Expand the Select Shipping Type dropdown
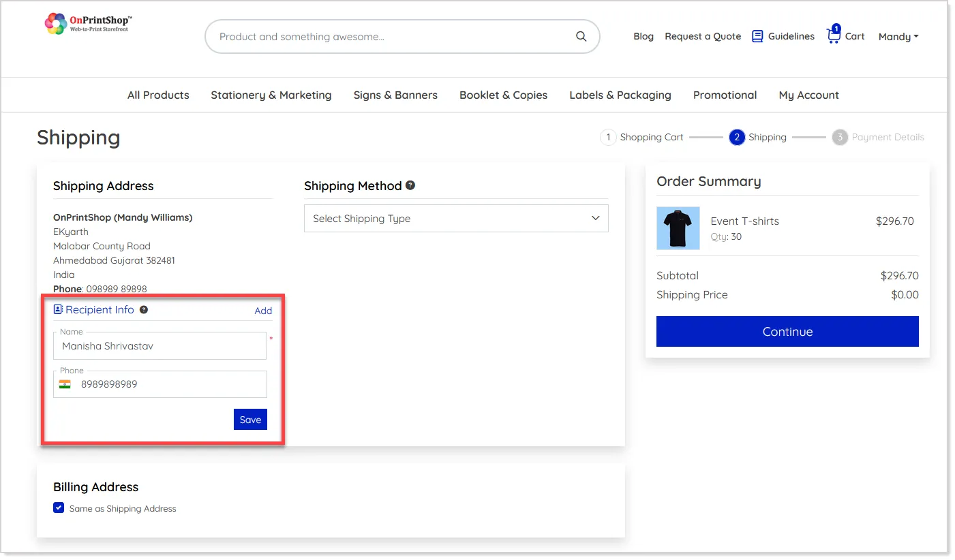The height and width of the screenshot is (560, 955). [456, 219]
